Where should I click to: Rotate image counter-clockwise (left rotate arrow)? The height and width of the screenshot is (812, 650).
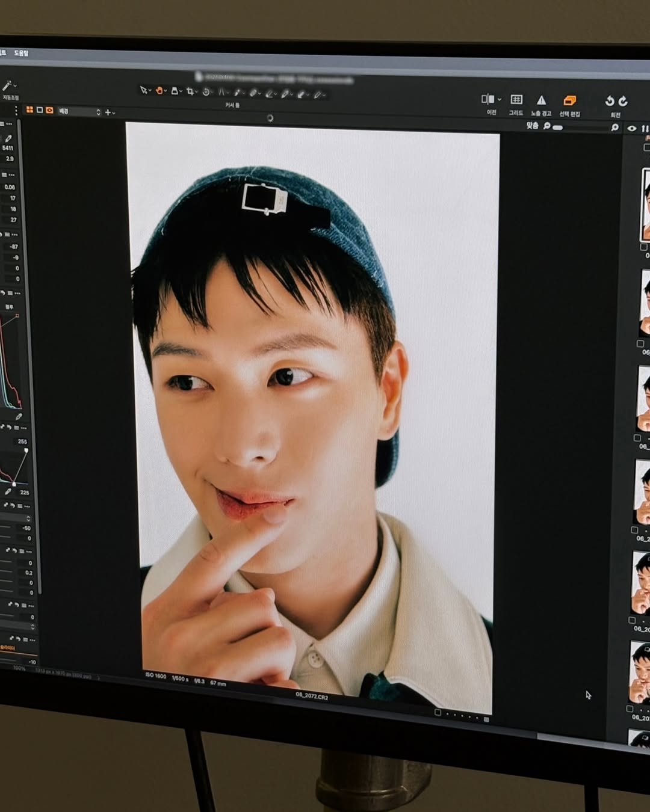pos(609,101)
